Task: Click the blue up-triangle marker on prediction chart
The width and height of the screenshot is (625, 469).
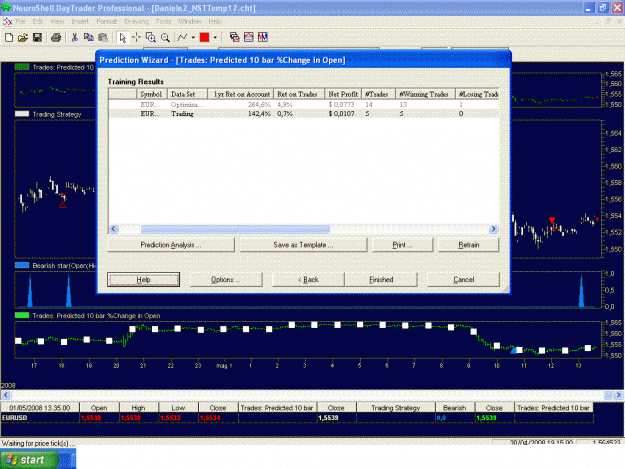Action: click(x=513, y=350)
